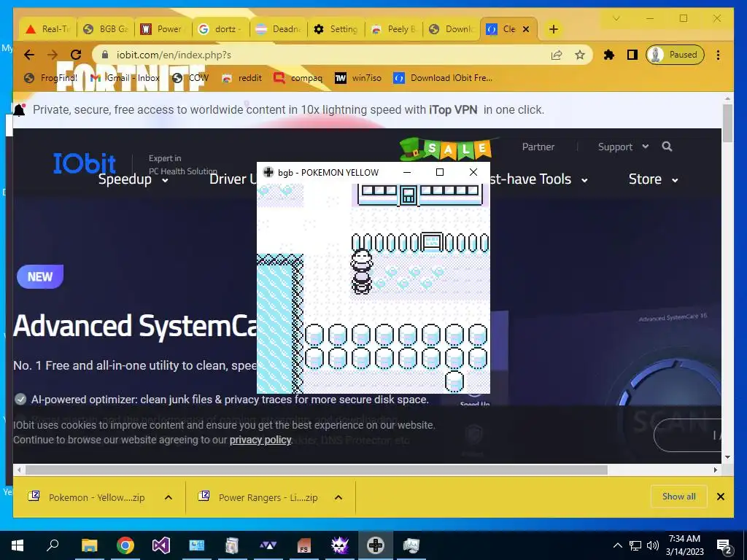Select the bgb emulator taskbar icon
The height and width of the screenshot is (560, 747).
click(x=376, y=545)
